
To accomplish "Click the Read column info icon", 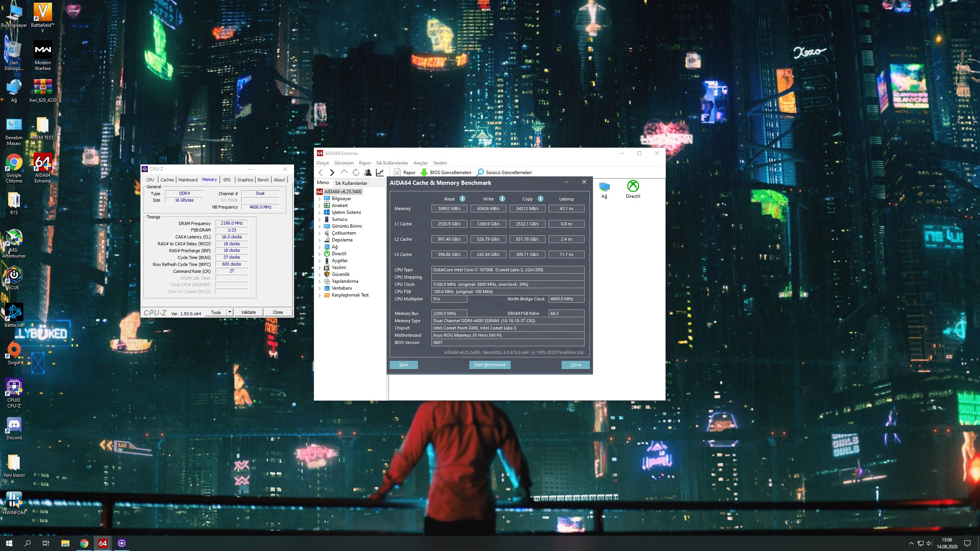I will pyautogui.click(x=462, y=199).
